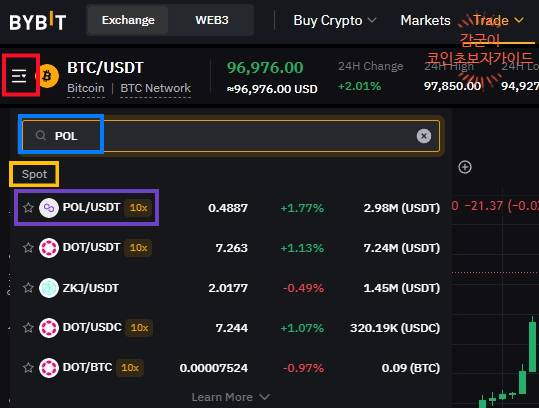This screenshot has width=539, height=408.
Task: Click the 97,850.00 24H high value
Action: (x=452, y=86)
